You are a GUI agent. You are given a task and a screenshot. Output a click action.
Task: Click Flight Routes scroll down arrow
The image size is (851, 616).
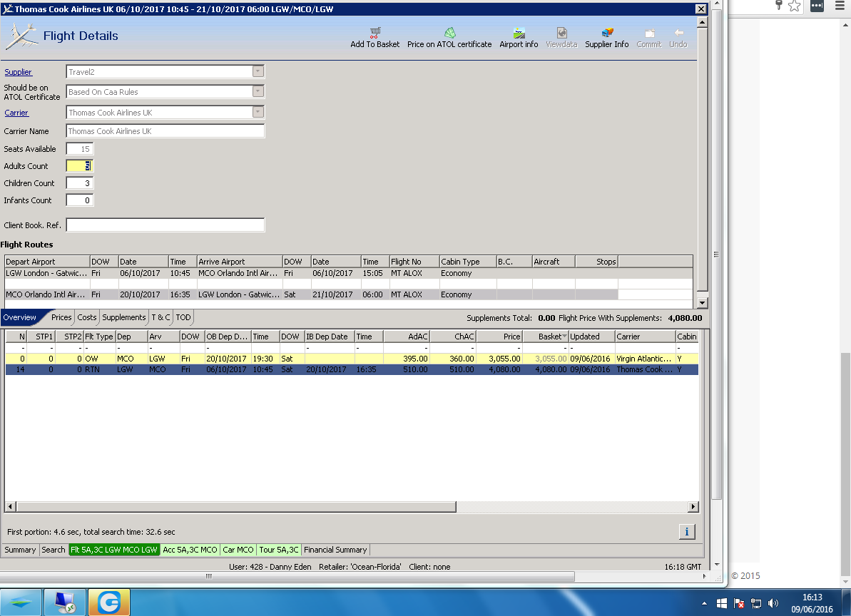pos(702,304)
